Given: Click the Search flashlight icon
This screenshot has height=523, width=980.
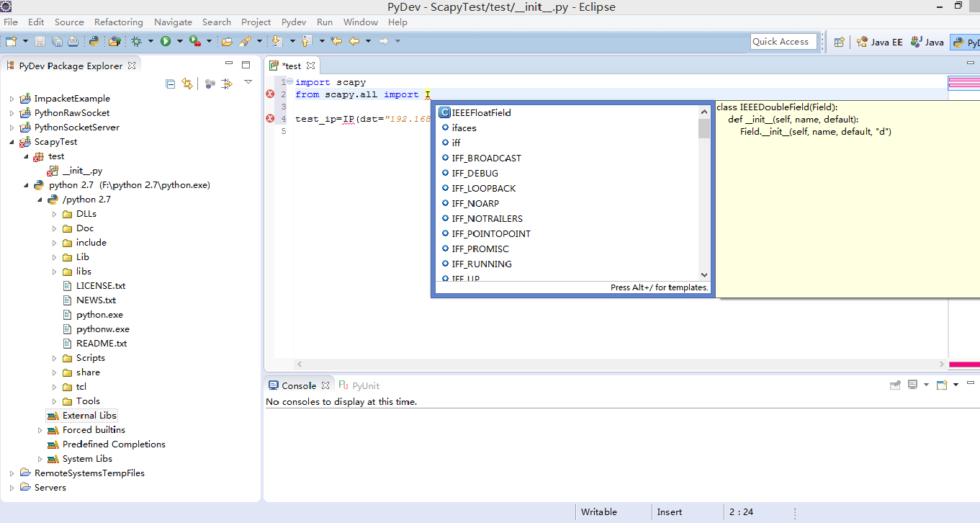Looking at the screenshot, I should pyautogui.click(x=246, y=41).
